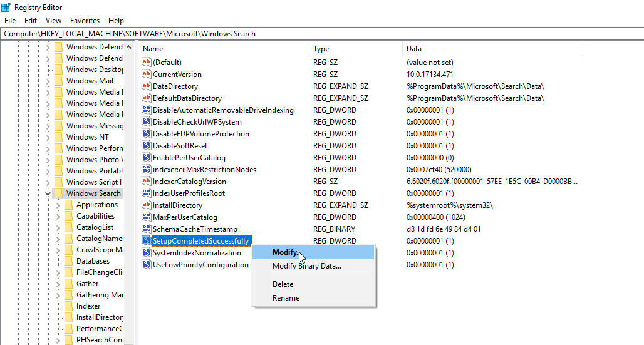
Task: Expand the Applications subkey arrow
Action: pyautogui.click(x=58, y=205)
